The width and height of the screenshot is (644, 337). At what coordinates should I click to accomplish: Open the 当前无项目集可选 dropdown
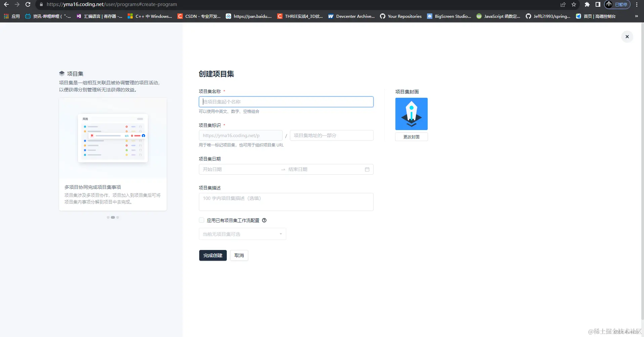(x=242, y=234)
